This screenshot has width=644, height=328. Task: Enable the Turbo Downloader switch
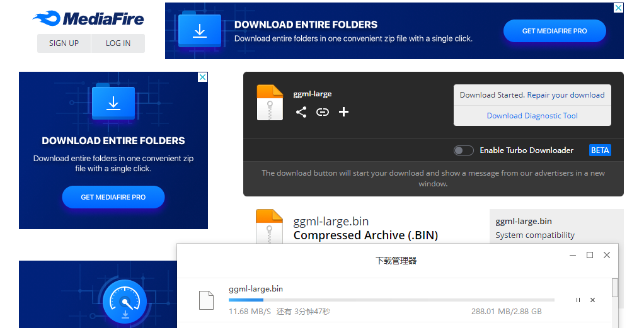pyautogui.click(x=464, y=150)
